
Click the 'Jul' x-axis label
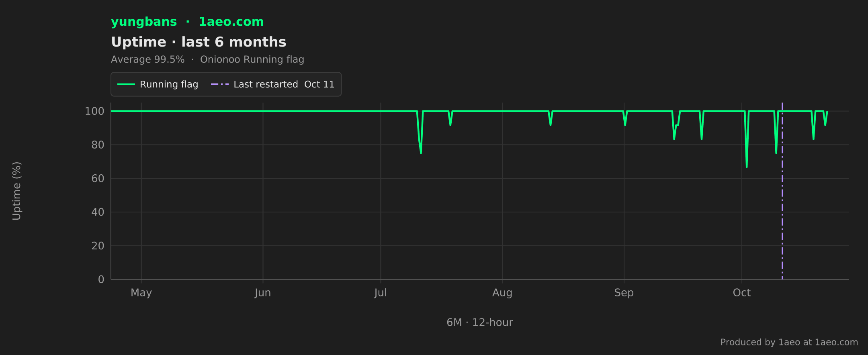point(381,293)
